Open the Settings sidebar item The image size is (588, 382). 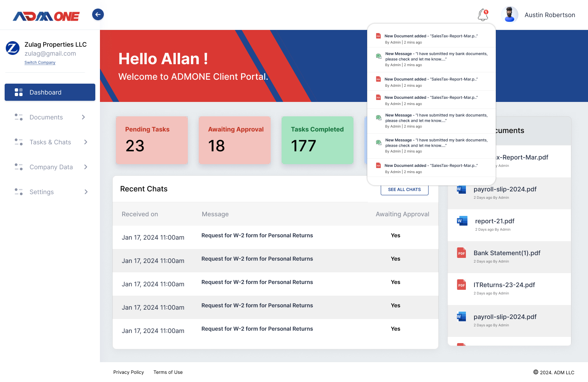click(x=42, y=192)
